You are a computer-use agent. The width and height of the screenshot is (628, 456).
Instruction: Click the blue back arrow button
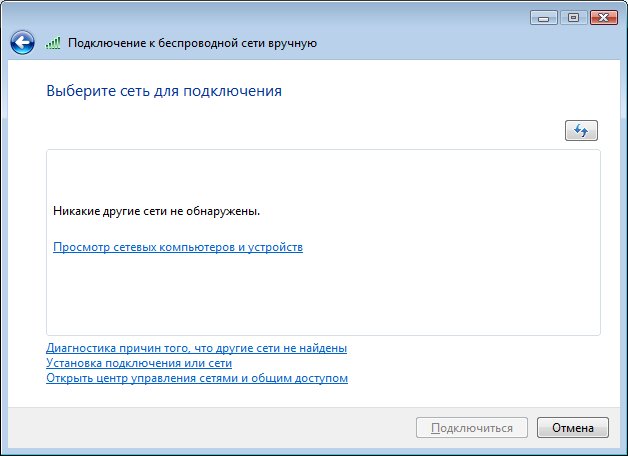pos(22,43)
